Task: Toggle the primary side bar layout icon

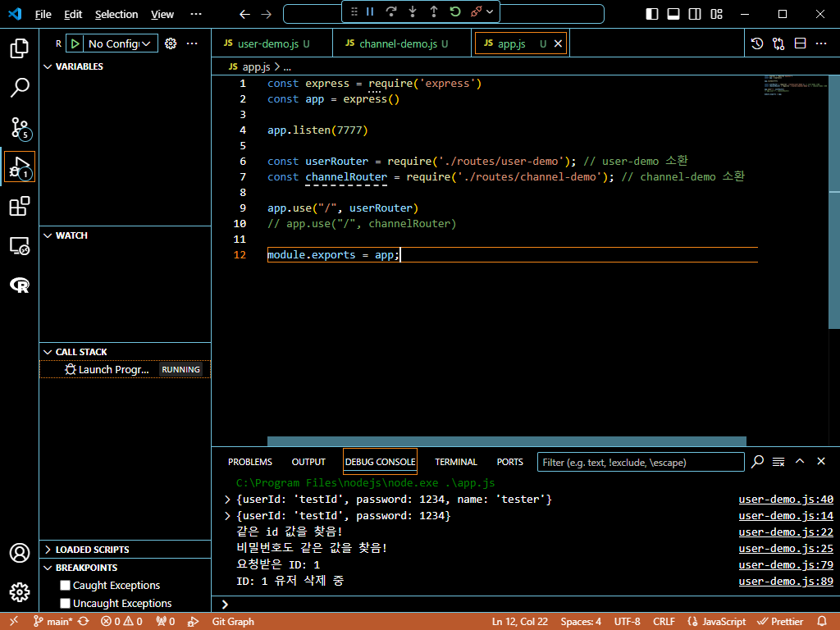Action: click(x=652, y=14)
